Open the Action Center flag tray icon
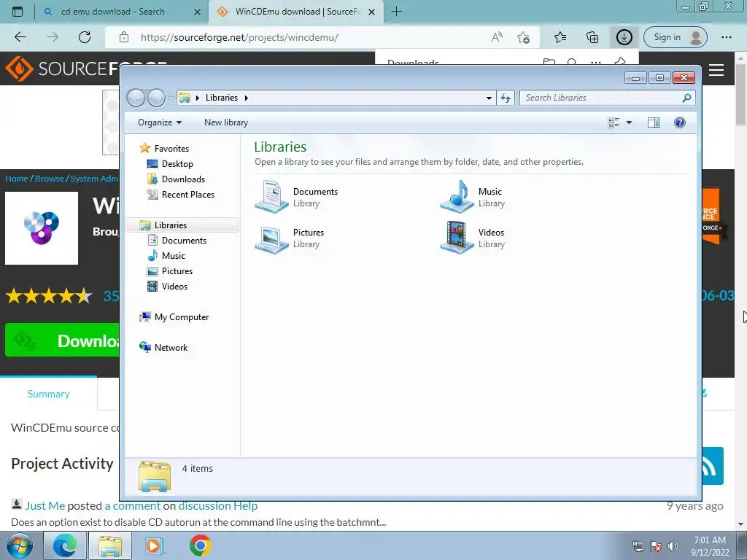The image size is (747, 560). (656, 546)
